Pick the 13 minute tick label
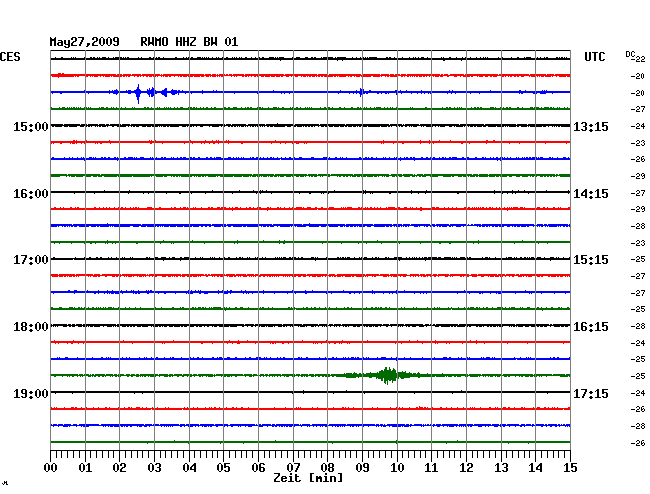 click(501, 468)
